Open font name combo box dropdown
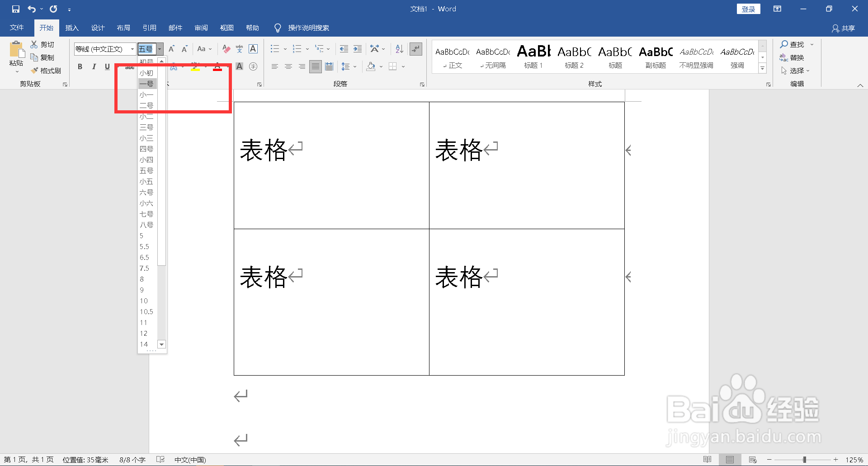Image resolution: width=868 pixels, height=466 pixels. click(132, 49)
